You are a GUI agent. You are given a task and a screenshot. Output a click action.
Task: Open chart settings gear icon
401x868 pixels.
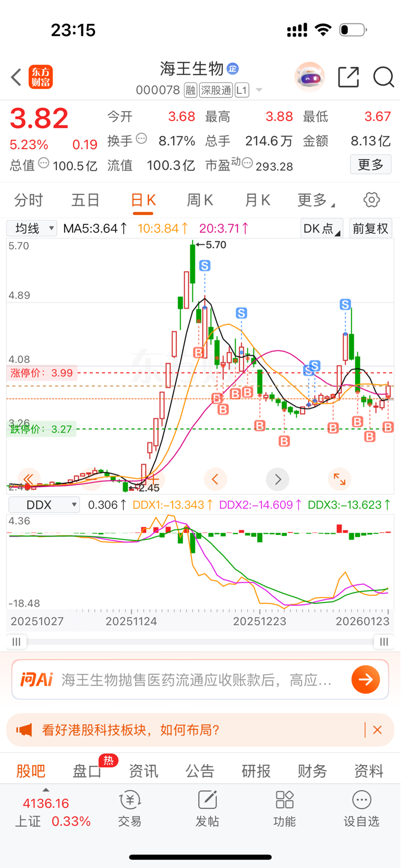[371, 200]
